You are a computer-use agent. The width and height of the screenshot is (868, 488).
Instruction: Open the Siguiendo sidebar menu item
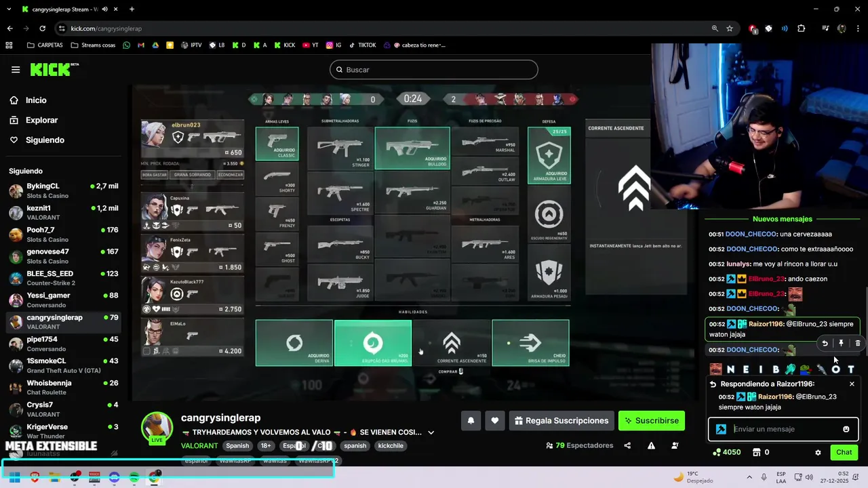[45, 140]
